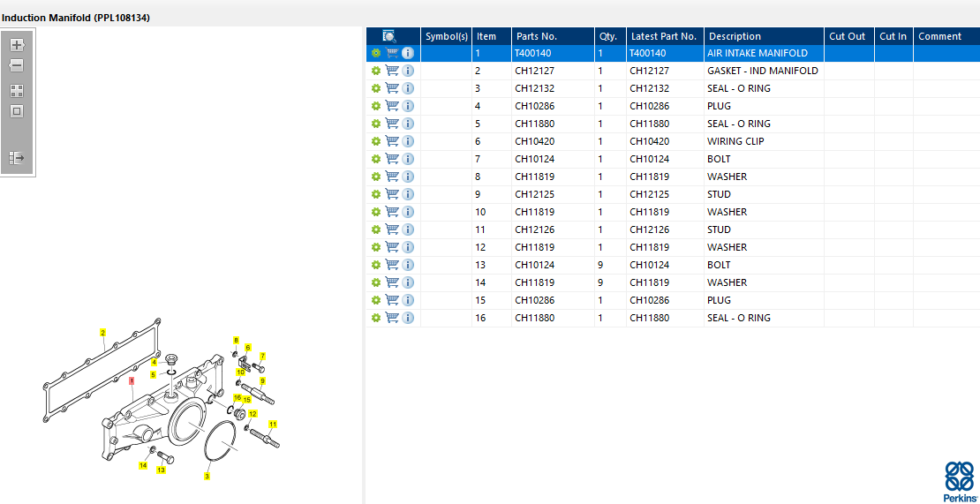Screen dimensions: 980x504
Task: Click gear icon for item 7 BOLT
Action: pyautogui.click(x=375, y=159)
